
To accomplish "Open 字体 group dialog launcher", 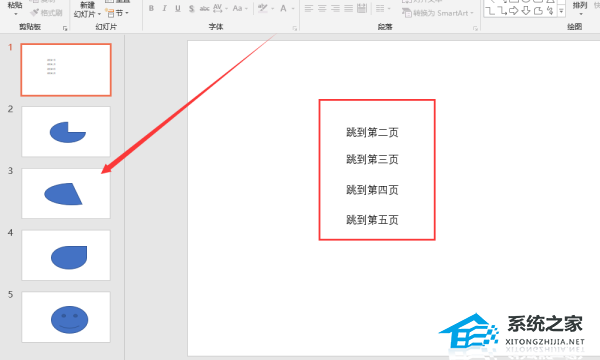I will (x=295, y=28).
